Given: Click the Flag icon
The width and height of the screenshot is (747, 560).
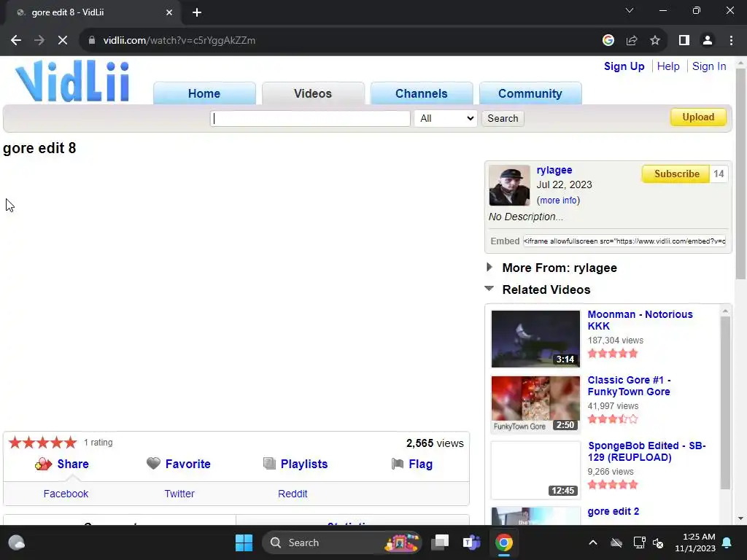Looking at the screenshot, I should tap(398, 463).
